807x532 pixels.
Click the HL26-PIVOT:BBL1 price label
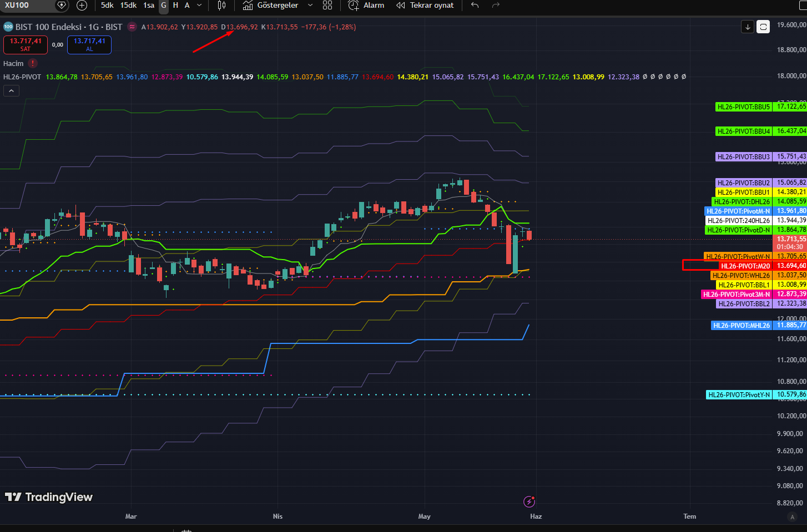(744, 285)
